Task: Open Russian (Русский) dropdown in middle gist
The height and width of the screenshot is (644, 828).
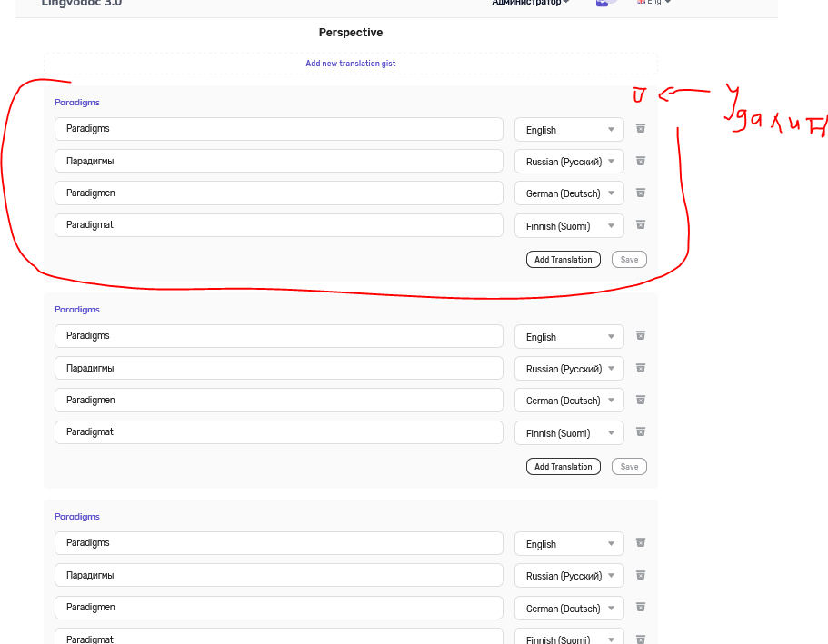Action: point(569,369)
